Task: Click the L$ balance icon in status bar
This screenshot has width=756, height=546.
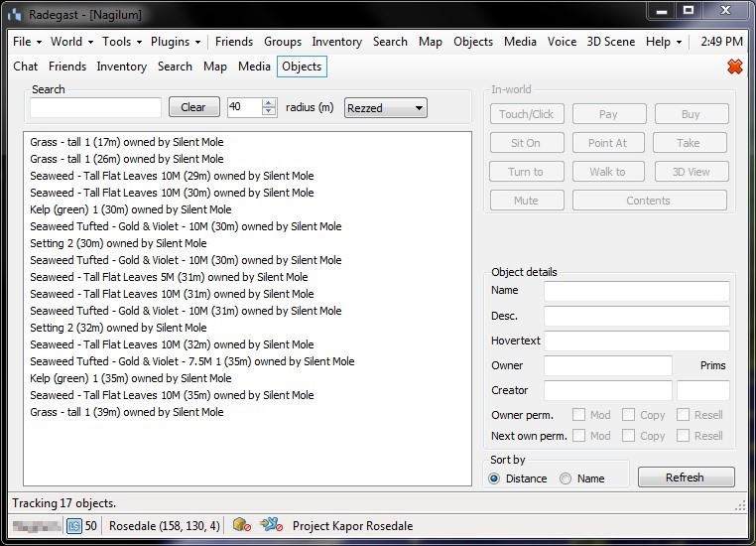Action: click(74, 526)
